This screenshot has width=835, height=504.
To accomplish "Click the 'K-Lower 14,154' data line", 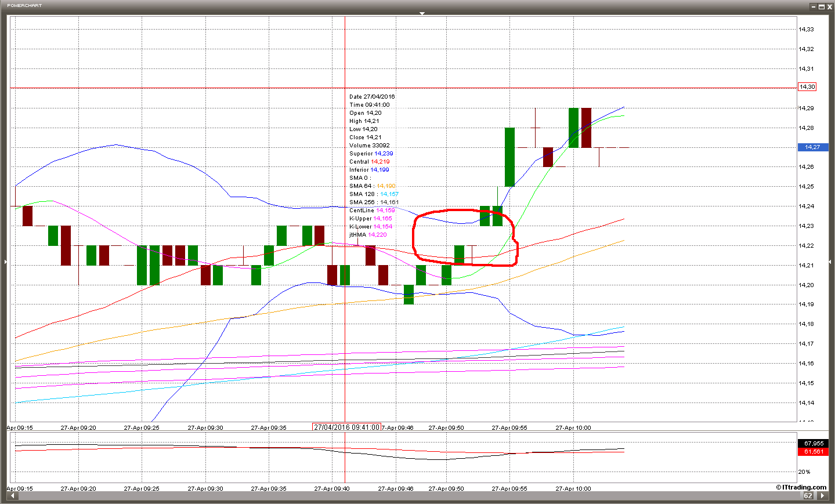I will tap(371, 227).
